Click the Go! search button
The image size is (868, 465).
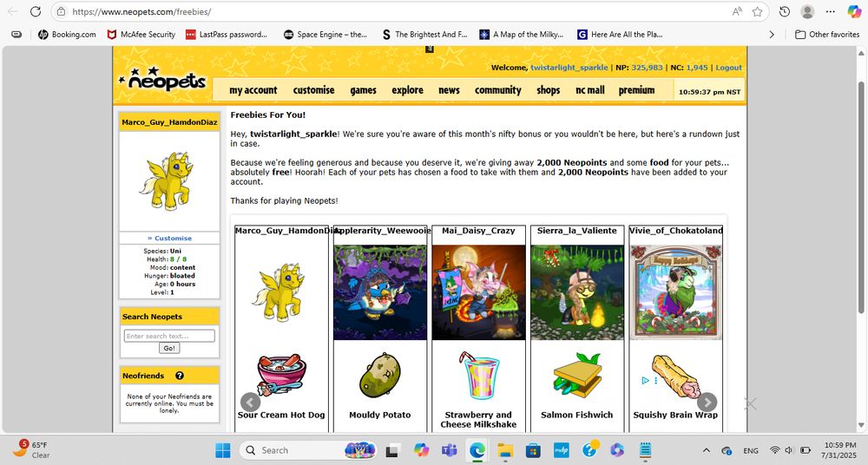point(169,348)
